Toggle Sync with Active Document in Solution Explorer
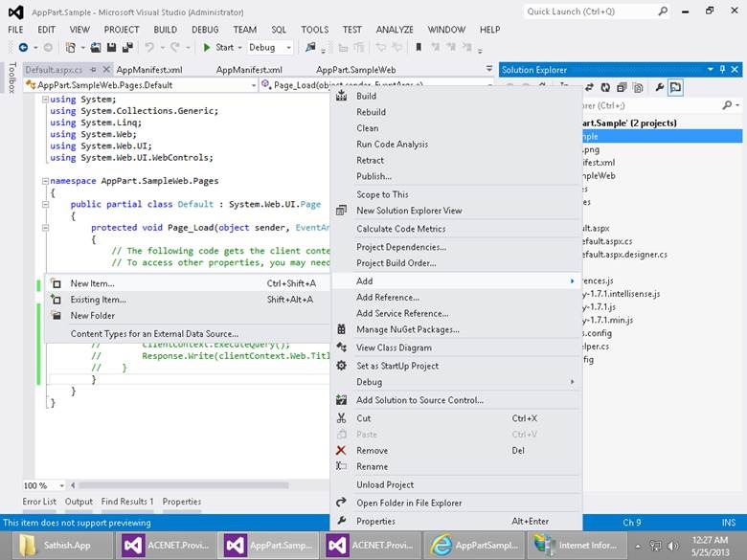The height and width of the screenshot is (560, 747). [x=589, y=87]
